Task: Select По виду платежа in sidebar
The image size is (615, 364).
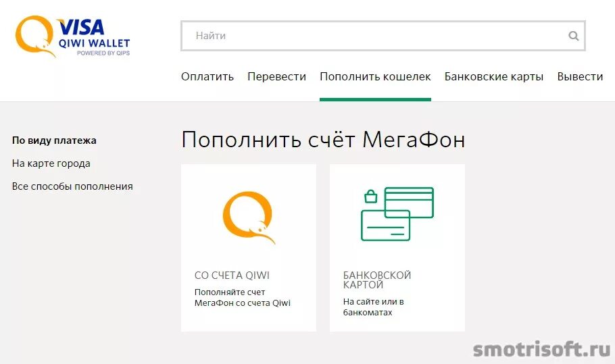Action: click(x=54, y=140)
